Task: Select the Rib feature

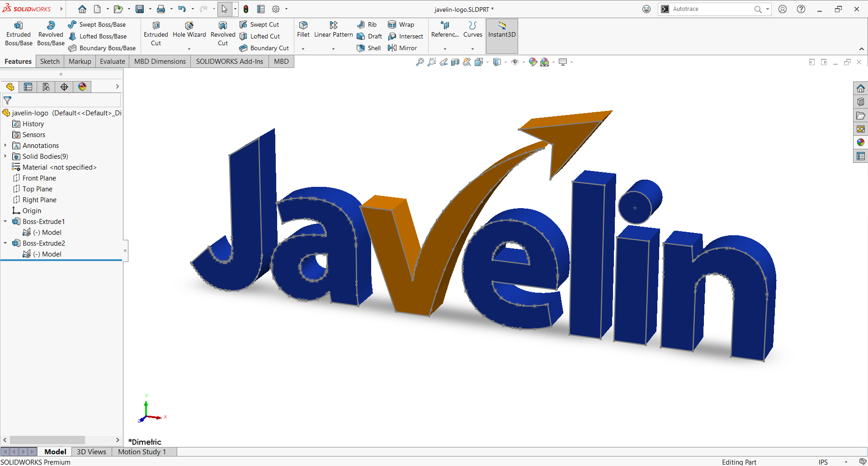Action: tap(367, 24)
